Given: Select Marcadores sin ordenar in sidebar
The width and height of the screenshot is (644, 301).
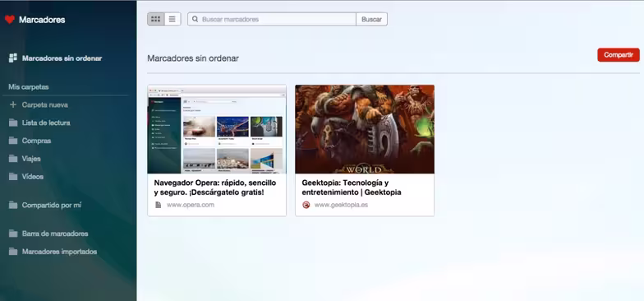Looking at the screenshot, I should click(x=62, y=58).
